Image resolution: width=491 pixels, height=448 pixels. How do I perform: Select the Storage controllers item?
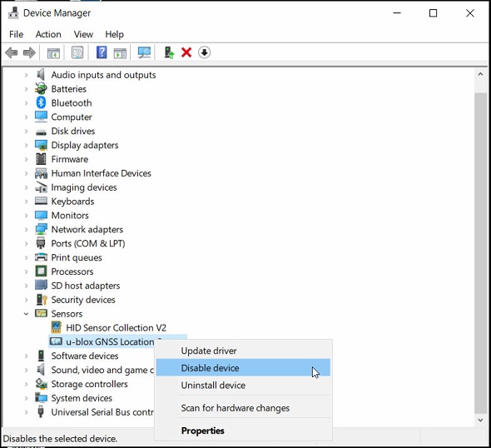click(x=89, y=384)
